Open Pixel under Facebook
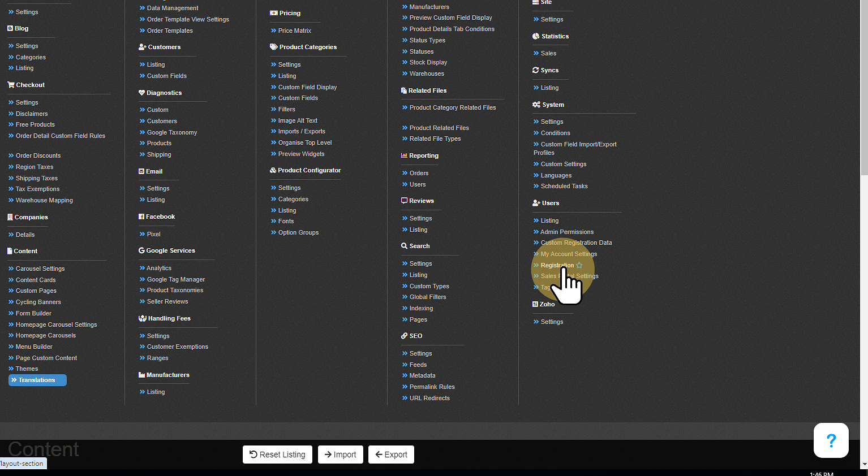Screen dimensions: 868x476 tap(153, 234)
